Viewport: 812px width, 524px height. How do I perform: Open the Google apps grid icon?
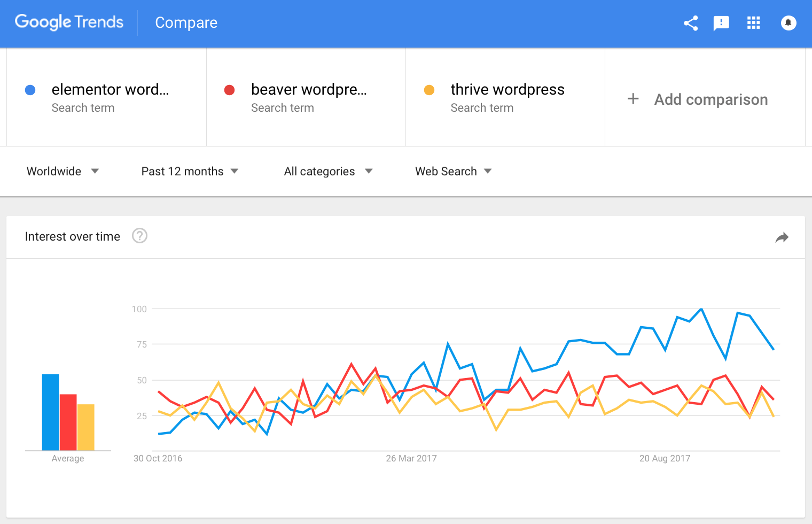point(754,22)
